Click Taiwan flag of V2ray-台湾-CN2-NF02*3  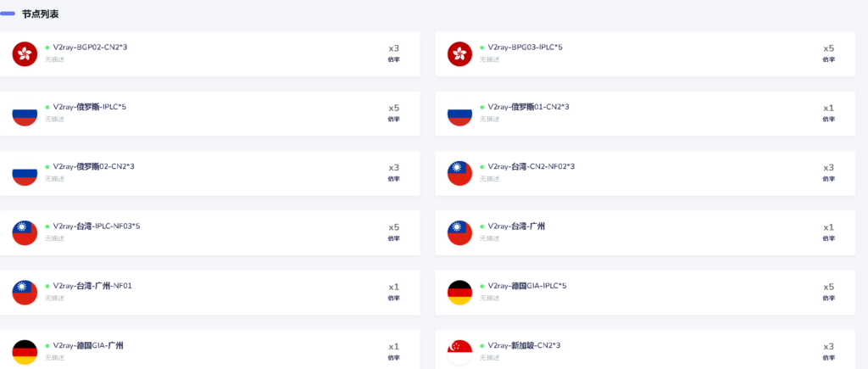coord(459,173)
